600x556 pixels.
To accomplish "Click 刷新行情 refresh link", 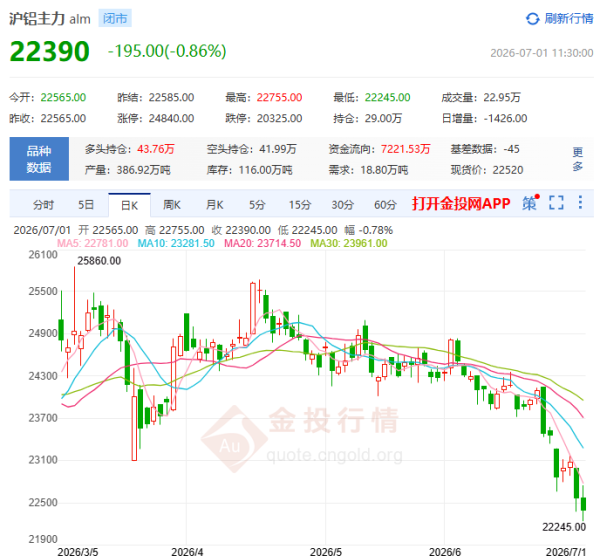I will click(568, 18).
